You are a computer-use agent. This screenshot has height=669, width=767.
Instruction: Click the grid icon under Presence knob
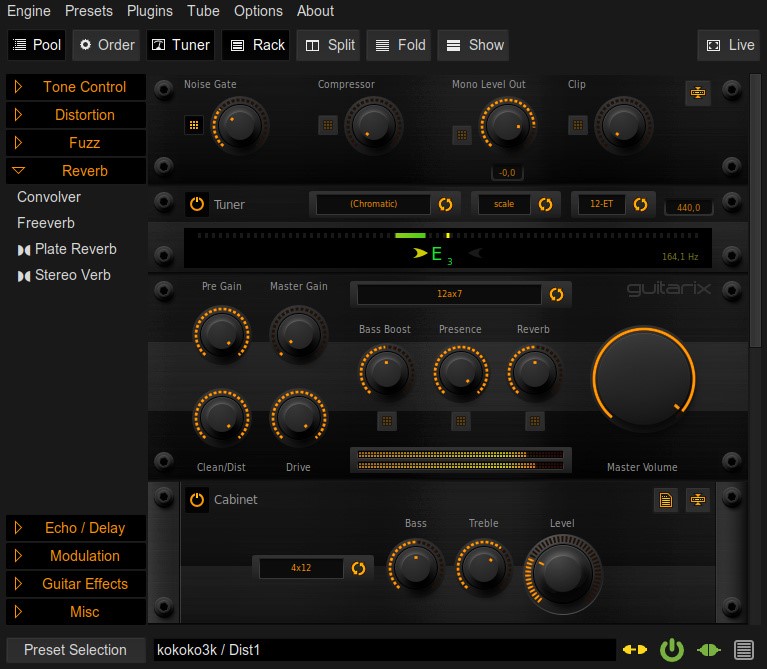[x=461, y=421]
